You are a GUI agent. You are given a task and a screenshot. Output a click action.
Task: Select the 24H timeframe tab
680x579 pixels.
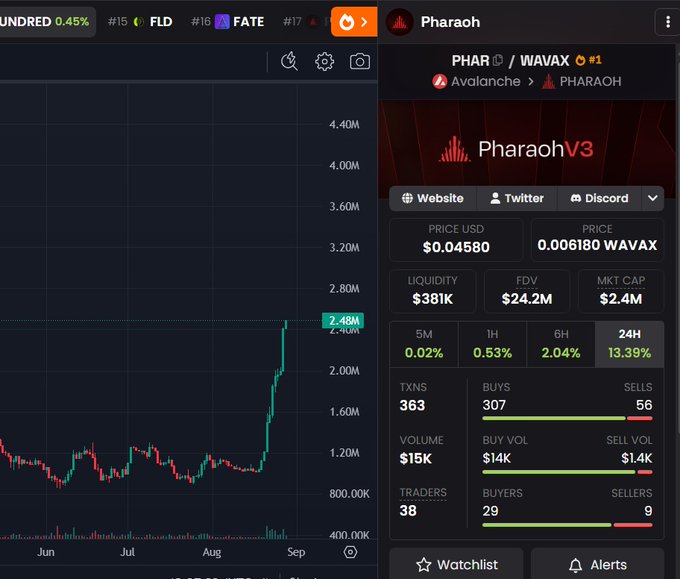coord(629,344)
